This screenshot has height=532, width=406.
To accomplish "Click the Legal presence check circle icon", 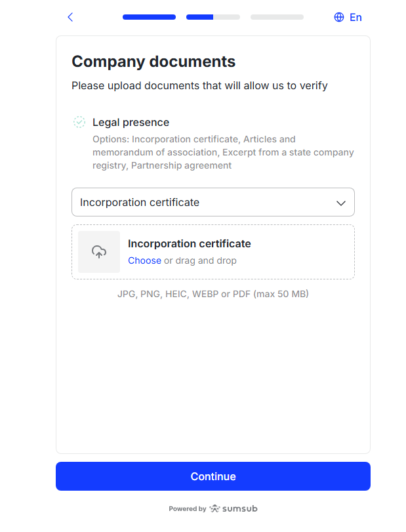I will coord(79,122).
